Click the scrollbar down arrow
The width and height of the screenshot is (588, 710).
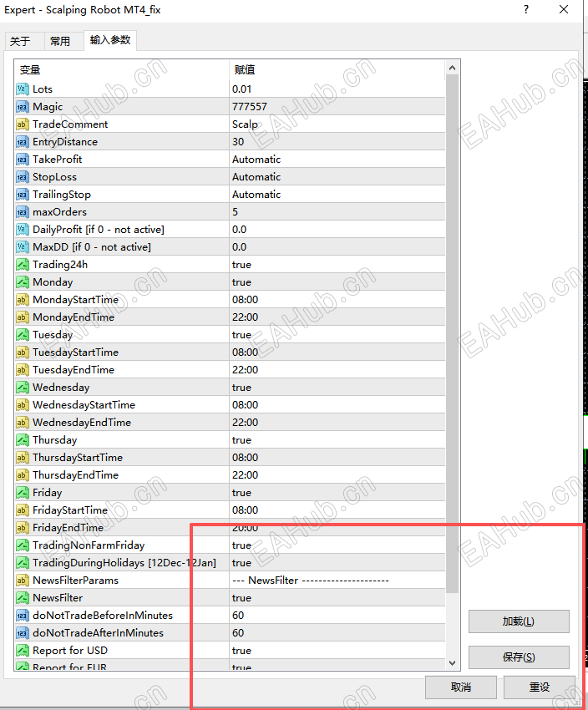[452, 663]
